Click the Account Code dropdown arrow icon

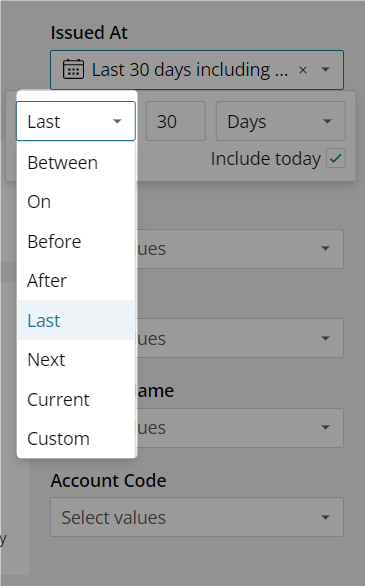coord(325,518)
